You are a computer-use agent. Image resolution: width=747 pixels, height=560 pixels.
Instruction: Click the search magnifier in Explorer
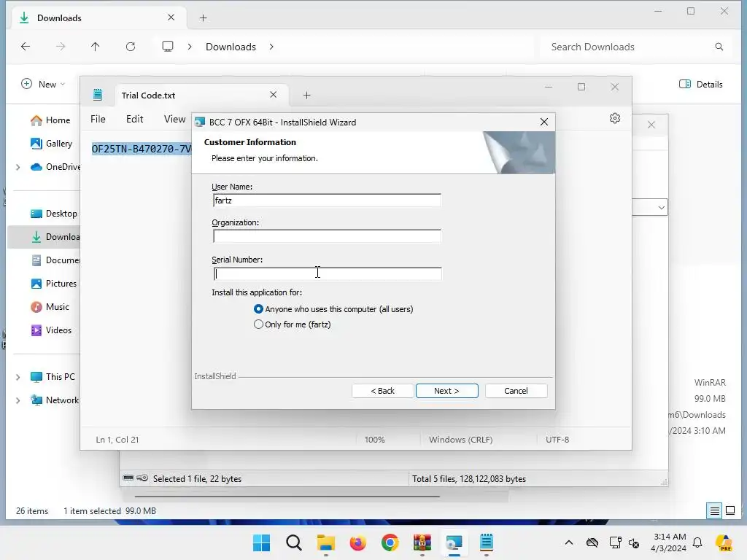[719, 47]
